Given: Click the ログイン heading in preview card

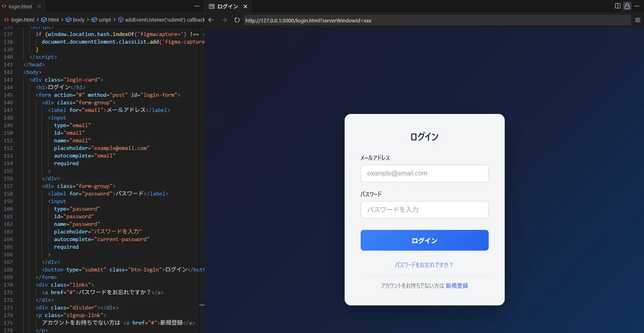Looking at the screenshot, I should [424, 137].
